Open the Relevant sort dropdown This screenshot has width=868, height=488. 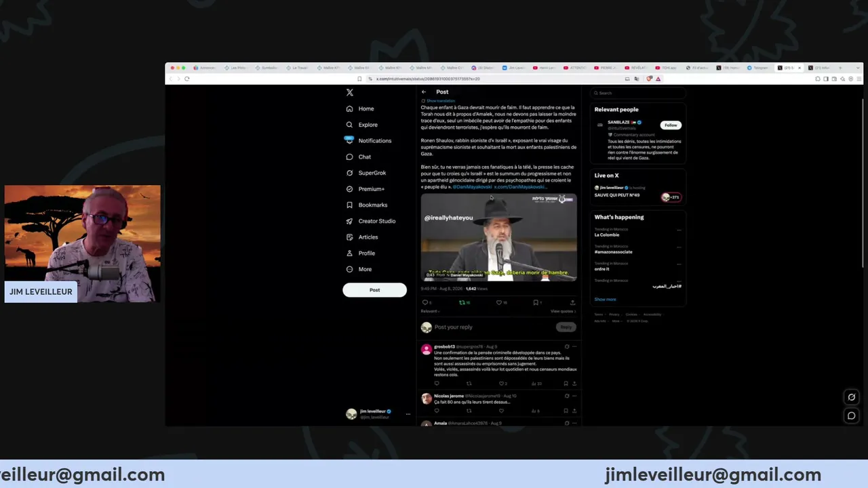(x=430, y=311)
